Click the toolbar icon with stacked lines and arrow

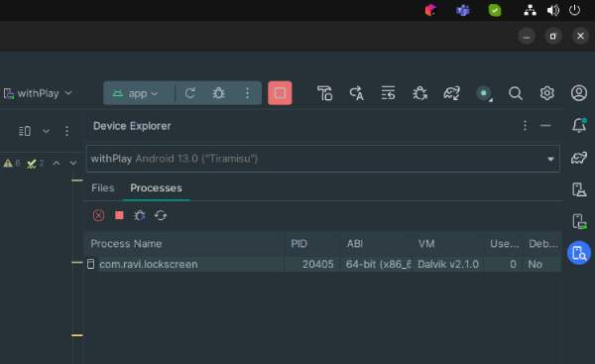pos(388,93)
